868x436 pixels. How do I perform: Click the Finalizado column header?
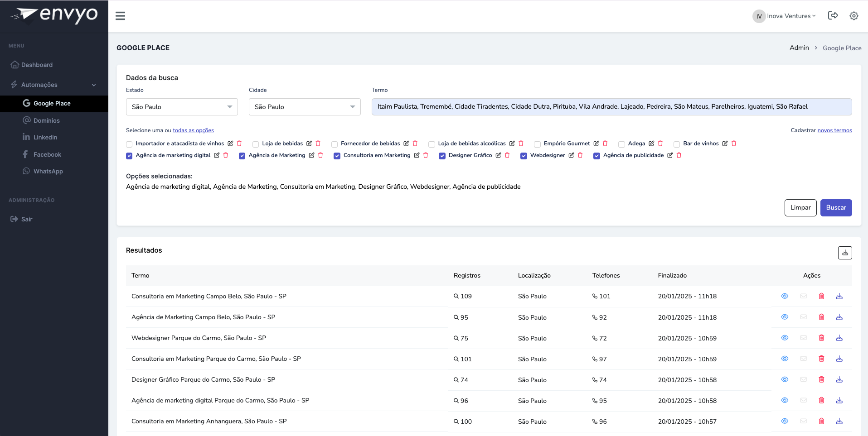pos(672,275)
